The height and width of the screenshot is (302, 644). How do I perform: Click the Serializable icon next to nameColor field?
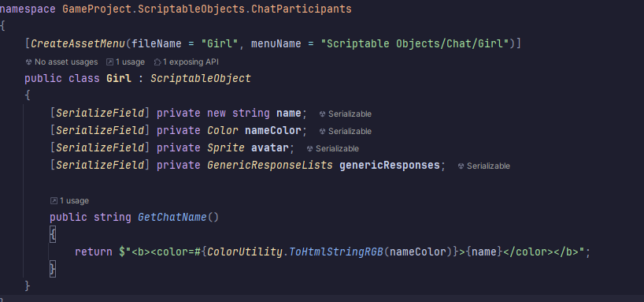click(x=323, y=131)
